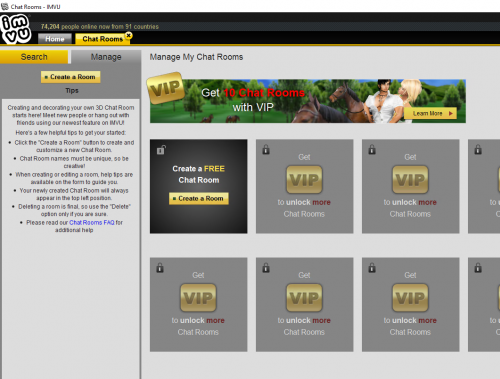This screenshot has height=379, width=500.
Task: Click padlock icon on second top-row tile
Action: click(x=266, y=149)
